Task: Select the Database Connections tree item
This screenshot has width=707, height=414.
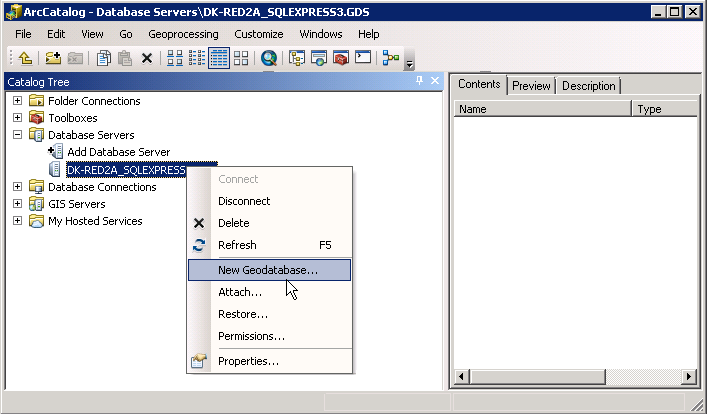Action: pyautogui.click(x=102, y=187)
